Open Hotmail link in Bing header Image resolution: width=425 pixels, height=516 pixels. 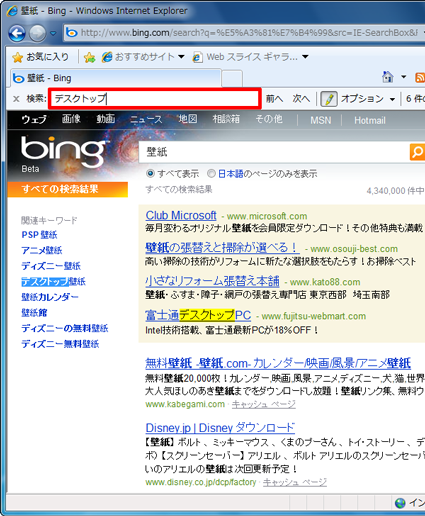370,120
